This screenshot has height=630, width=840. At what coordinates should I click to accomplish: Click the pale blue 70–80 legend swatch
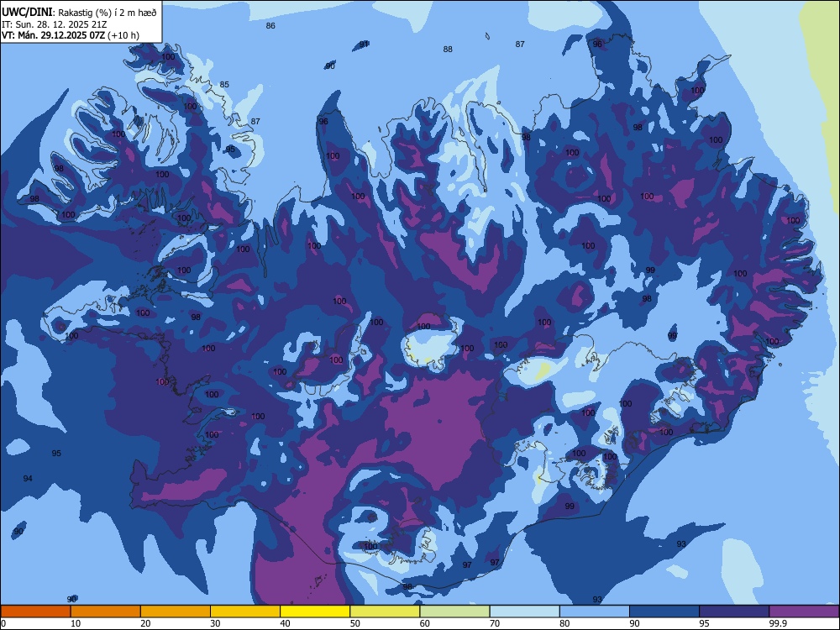pyautogui.click(x=524, y=612)
